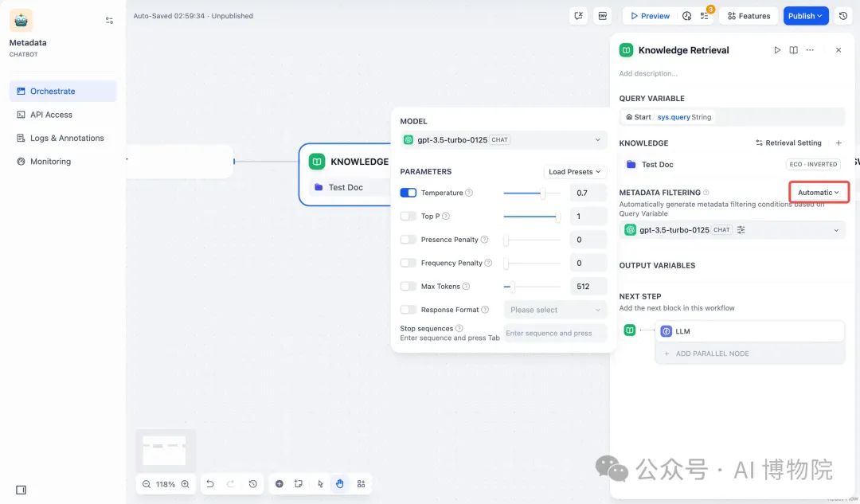Image resolution: width=860 pixels, height=504 pixels.
Task: Add a new block with plus circle icon
Action: (x=279, y=484)
